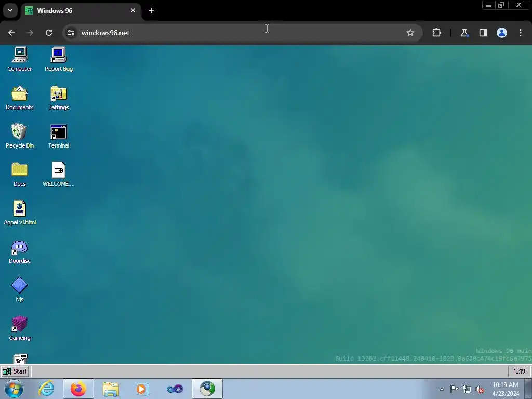532x399 pixels.
Task: Open the network tray icon
Action: click(467, 389)
